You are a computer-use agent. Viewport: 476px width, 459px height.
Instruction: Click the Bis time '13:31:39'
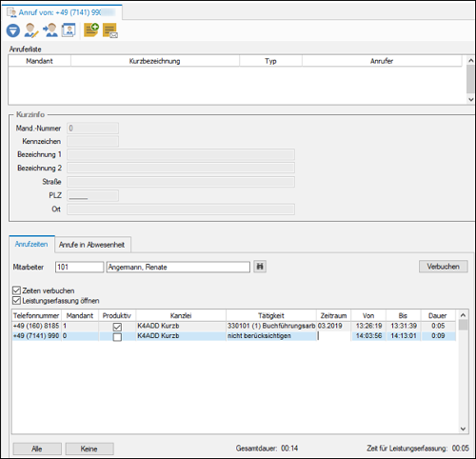pos(403,326)
